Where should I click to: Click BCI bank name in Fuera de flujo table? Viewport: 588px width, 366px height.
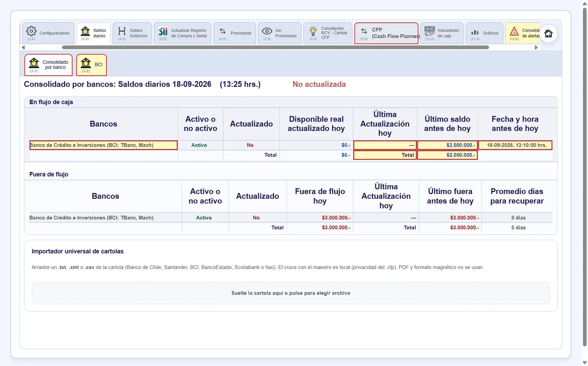(91, 218)
